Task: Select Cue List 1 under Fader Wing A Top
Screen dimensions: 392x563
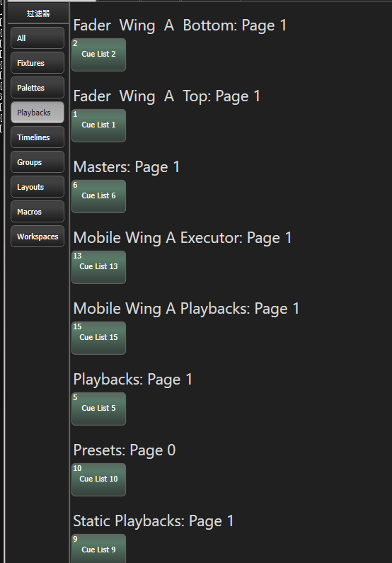Action: coord(98,125)
